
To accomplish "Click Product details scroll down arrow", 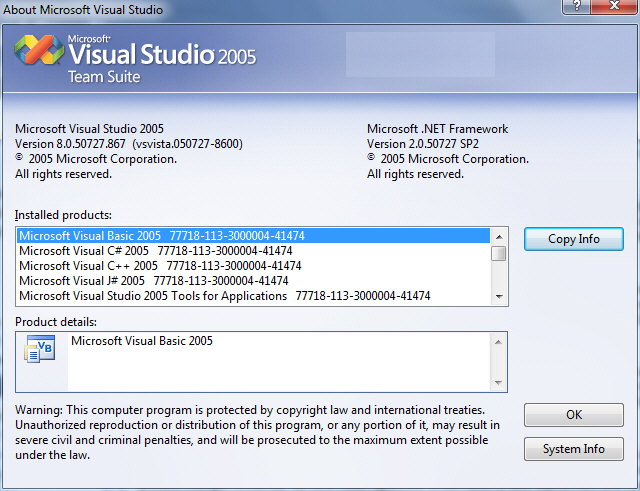I will (x=498, y=382).
